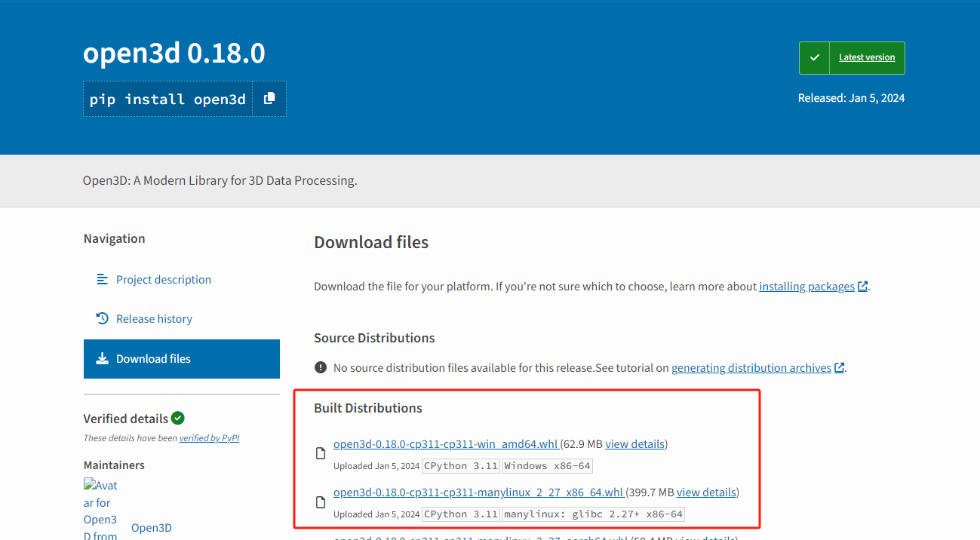This screenshot has width=980, height=540.
Task: Click the manylinux glibc 2.27+ x86-64 tag
Action: click(593, 514)
